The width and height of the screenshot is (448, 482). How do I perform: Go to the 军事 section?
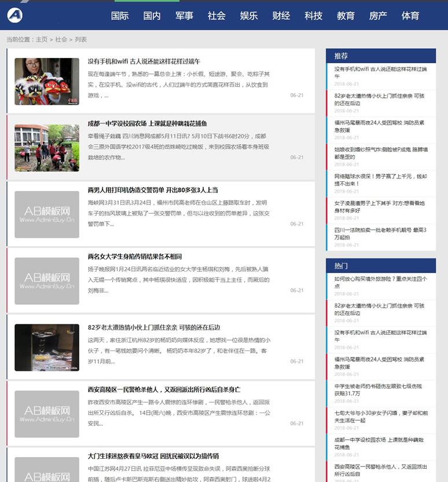184,16
